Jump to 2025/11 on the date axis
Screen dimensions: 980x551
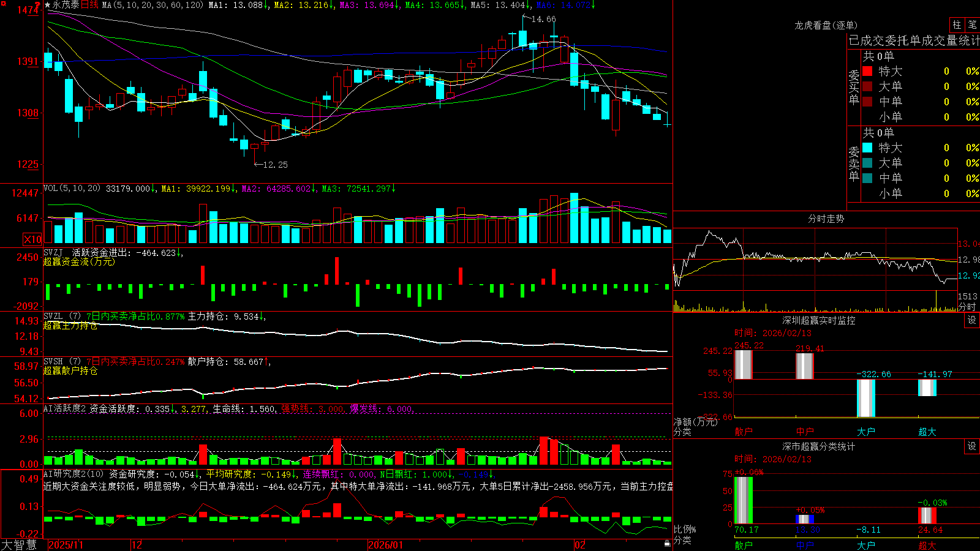click(x=66, y=545)
